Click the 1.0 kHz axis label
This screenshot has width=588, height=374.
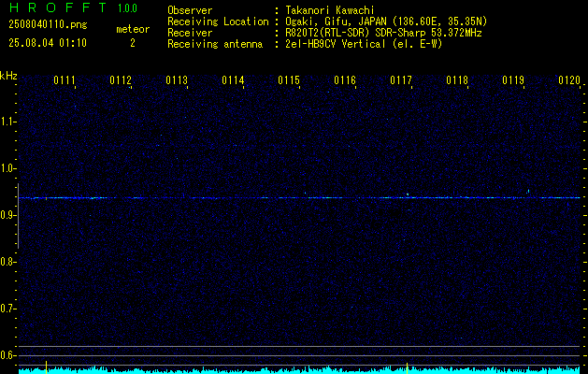(7, 168)
